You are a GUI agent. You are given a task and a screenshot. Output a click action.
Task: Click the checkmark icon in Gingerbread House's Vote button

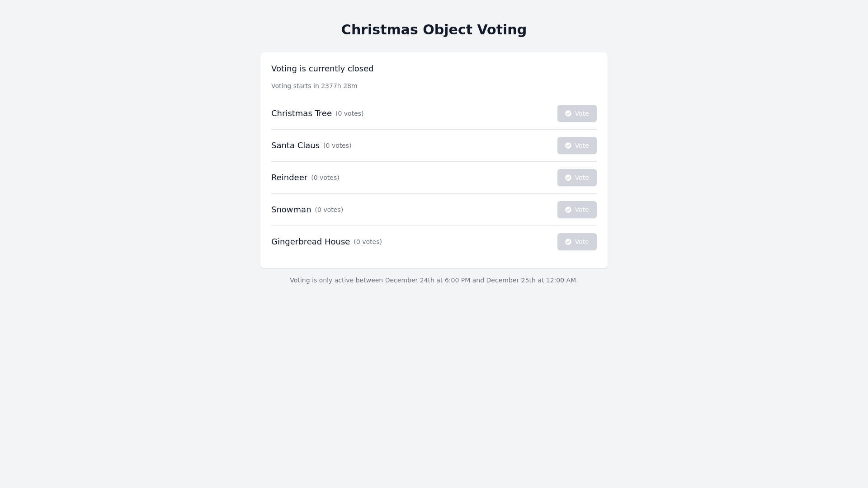(568, 242)
